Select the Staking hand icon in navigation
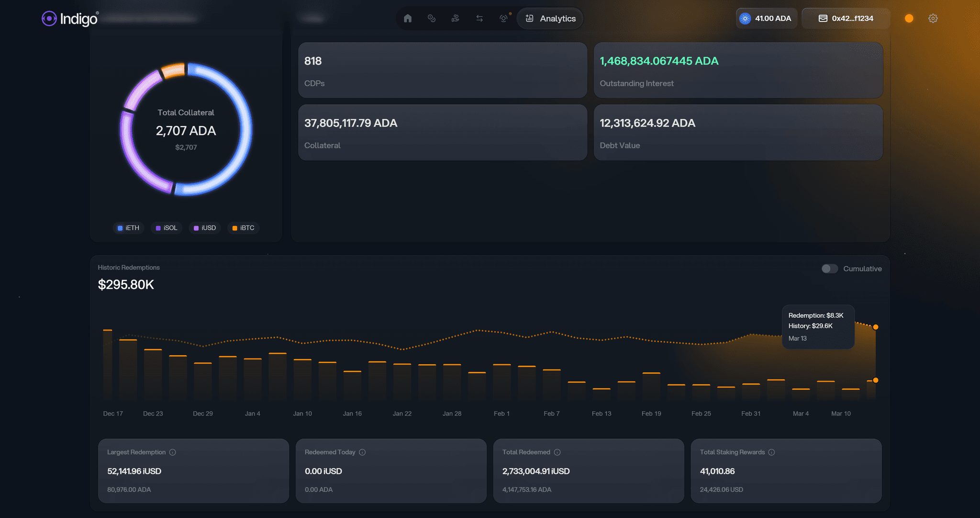The width and height of the screenshot is (980, 518). point(455,18)
